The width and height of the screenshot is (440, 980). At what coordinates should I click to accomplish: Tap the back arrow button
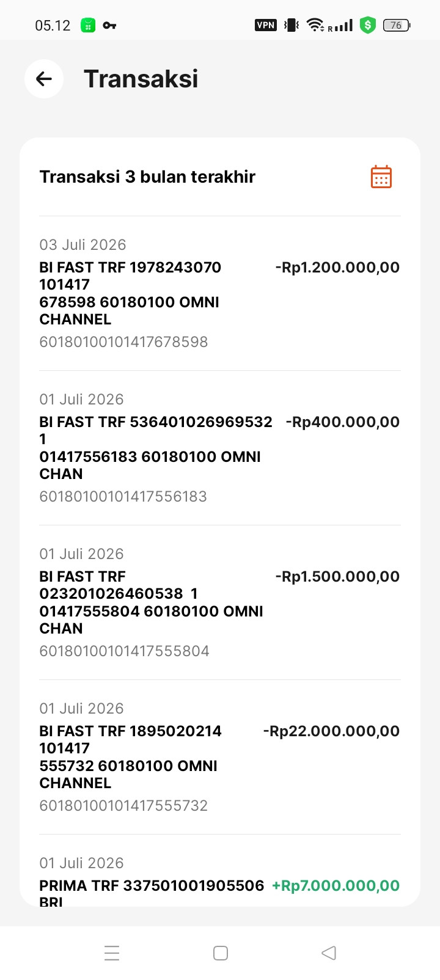coord(44,79)
